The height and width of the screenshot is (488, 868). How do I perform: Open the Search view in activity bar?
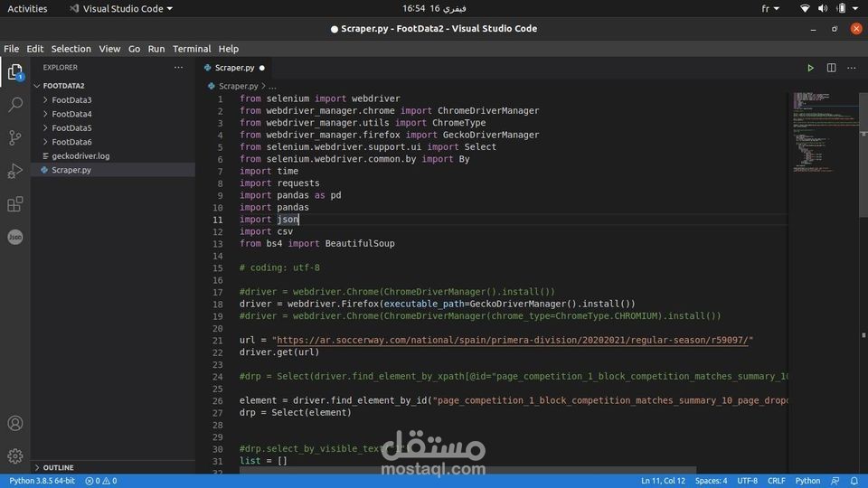(15, 105)
